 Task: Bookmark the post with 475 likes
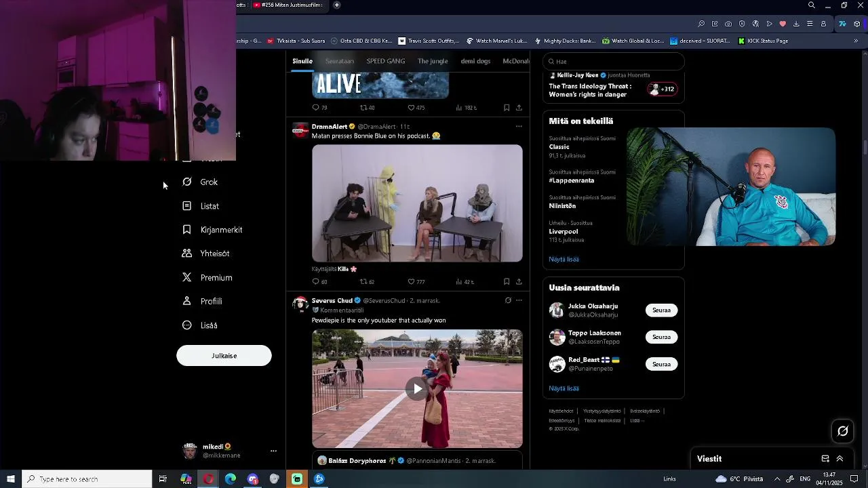pos(507,108)
